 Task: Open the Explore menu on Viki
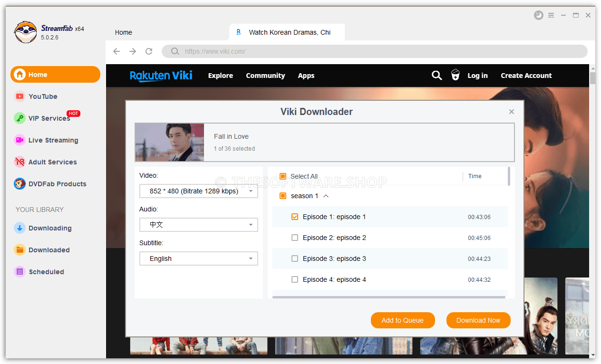tap(221, 76)
